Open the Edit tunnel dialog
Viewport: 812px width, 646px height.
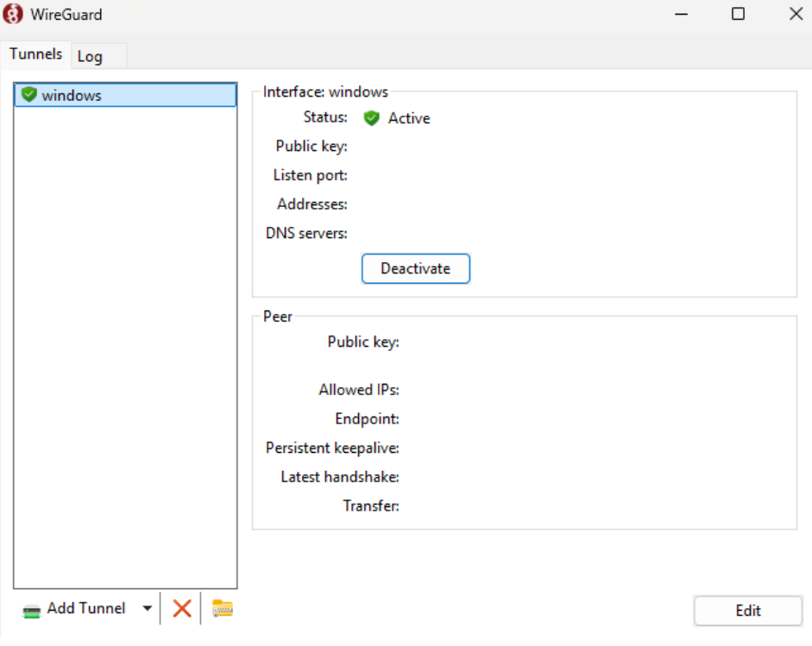(x=748, y=611)
